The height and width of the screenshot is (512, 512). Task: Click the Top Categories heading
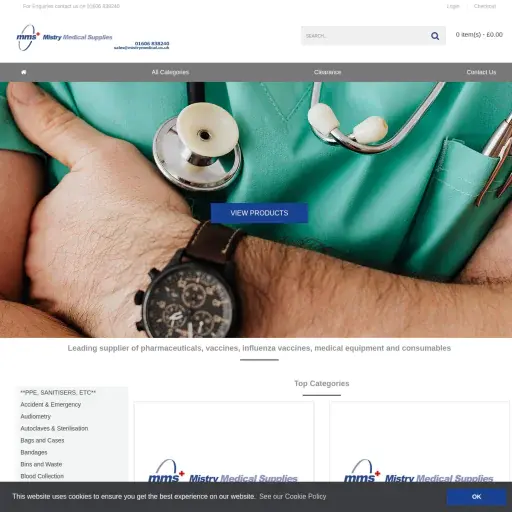322,383
